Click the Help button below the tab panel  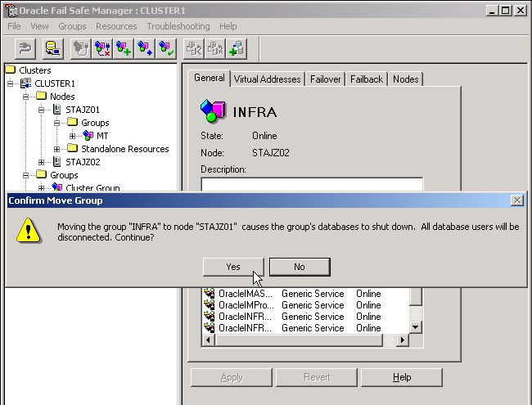coord(402,377)
